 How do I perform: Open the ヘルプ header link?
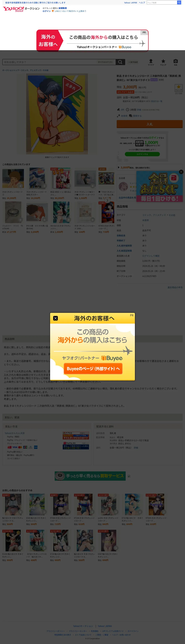pyautogui.click(x=142, y=2)
